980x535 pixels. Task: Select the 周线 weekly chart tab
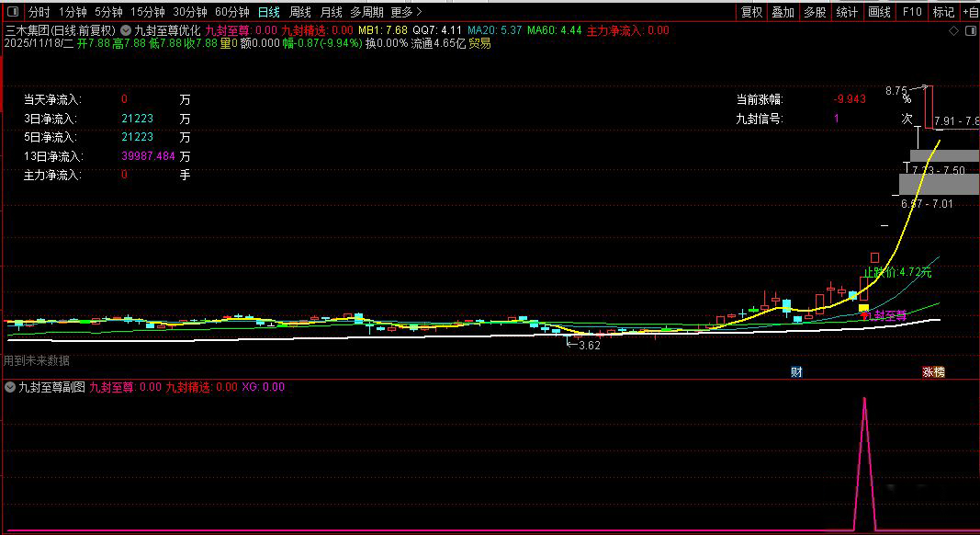coord(300,12)
